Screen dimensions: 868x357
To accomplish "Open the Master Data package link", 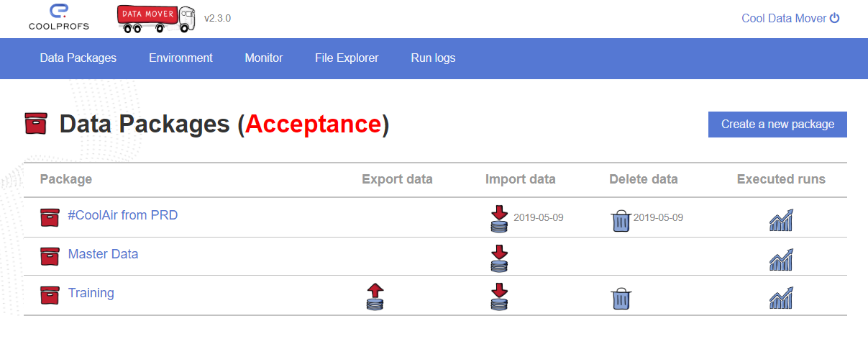I will (103, 254).
